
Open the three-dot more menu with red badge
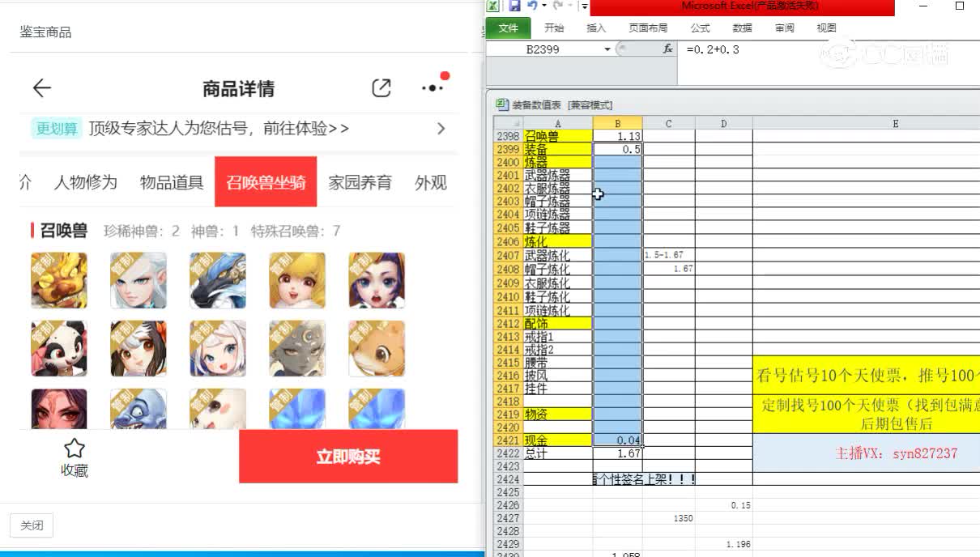[433, 87]
